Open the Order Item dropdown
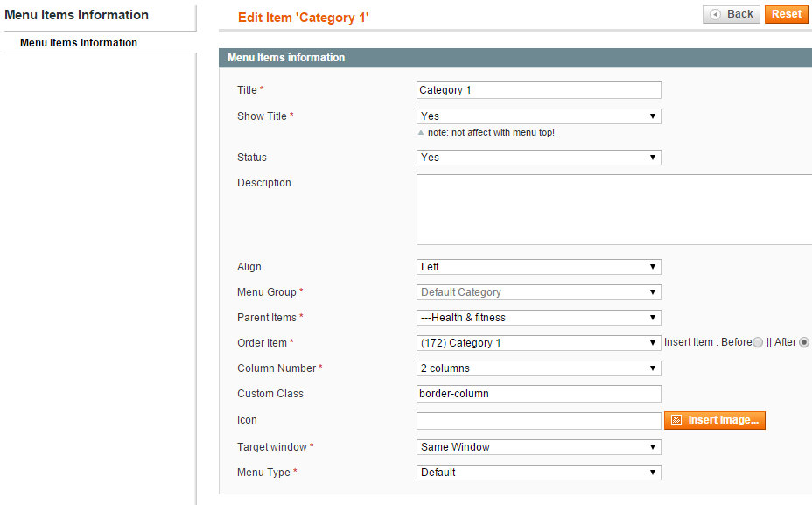Image resolution: width=812 pixels, height=505 pixels. [539, 343]
